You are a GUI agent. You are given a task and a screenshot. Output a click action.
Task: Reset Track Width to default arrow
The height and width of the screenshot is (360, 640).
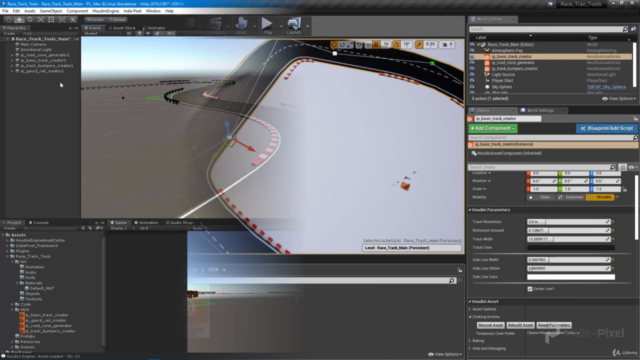tap(613, 239)
